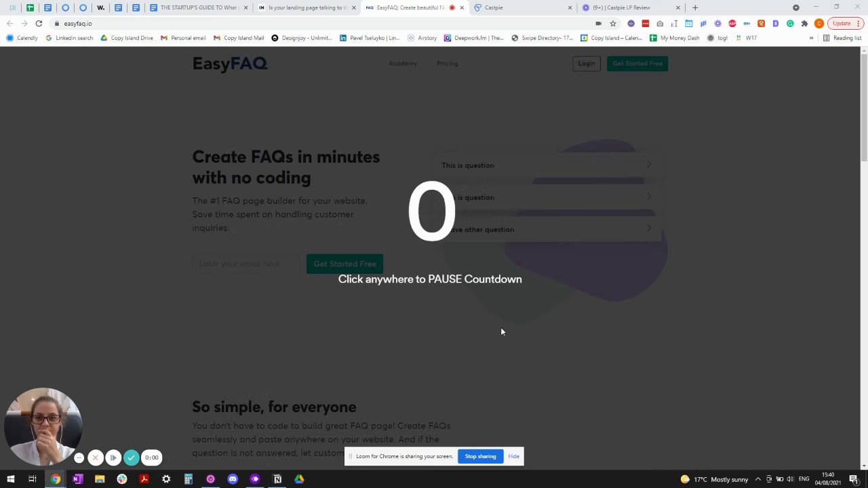The height and width of the screenshot is (488, 868).
Task: Click the page vertical scrollbar thumb
Action: (x=863, y=107)
